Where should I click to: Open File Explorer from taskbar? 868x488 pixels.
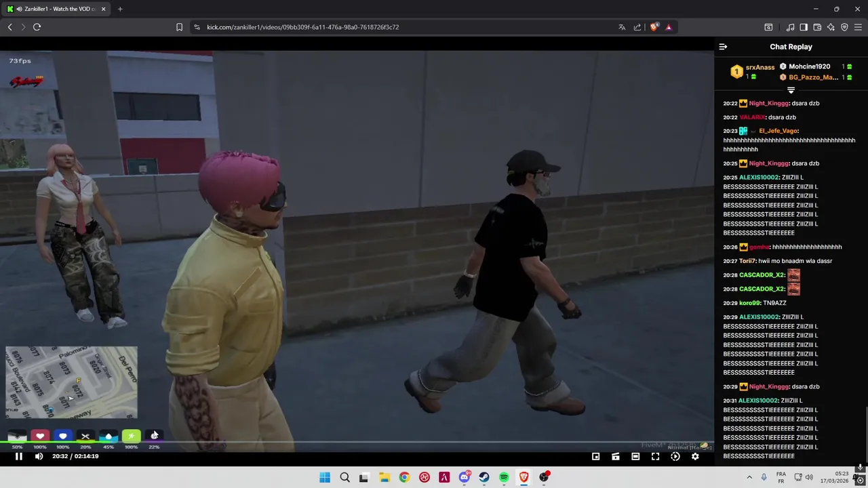tap(384, 477)
